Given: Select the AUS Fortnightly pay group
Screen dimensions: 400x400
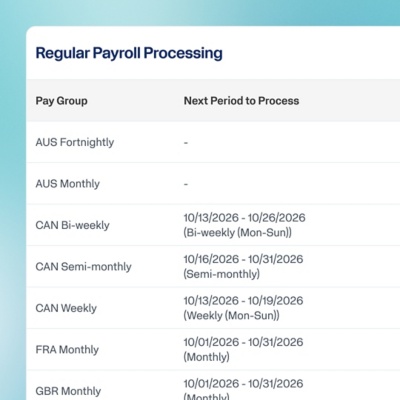Looking at the screenshot, I should 75,142.
